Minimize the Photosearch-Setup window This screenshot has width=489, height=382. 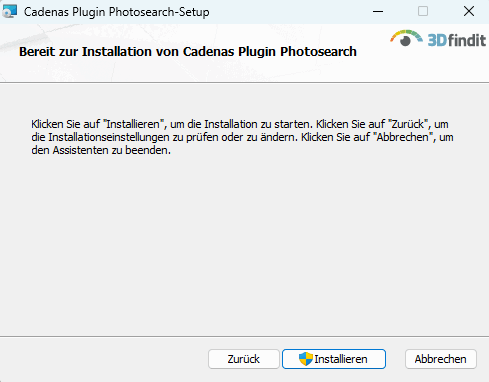(378, 11)
